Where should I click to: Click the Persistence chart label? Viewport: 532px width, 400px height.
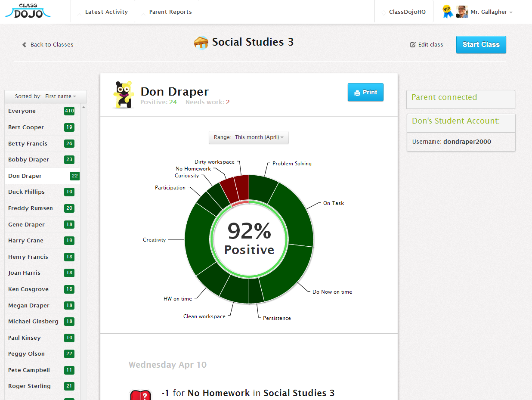coord(277,318)
